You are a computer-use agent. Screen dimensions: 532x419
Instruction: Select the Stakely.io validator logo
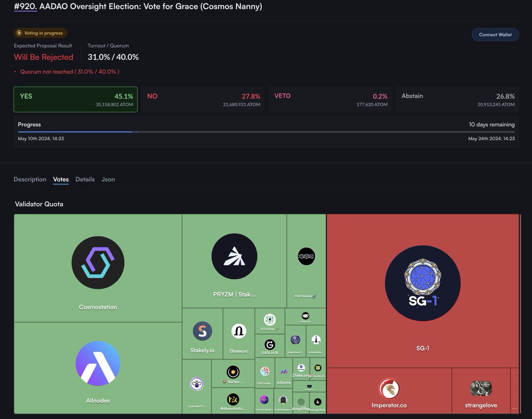[x=202, y=331]
